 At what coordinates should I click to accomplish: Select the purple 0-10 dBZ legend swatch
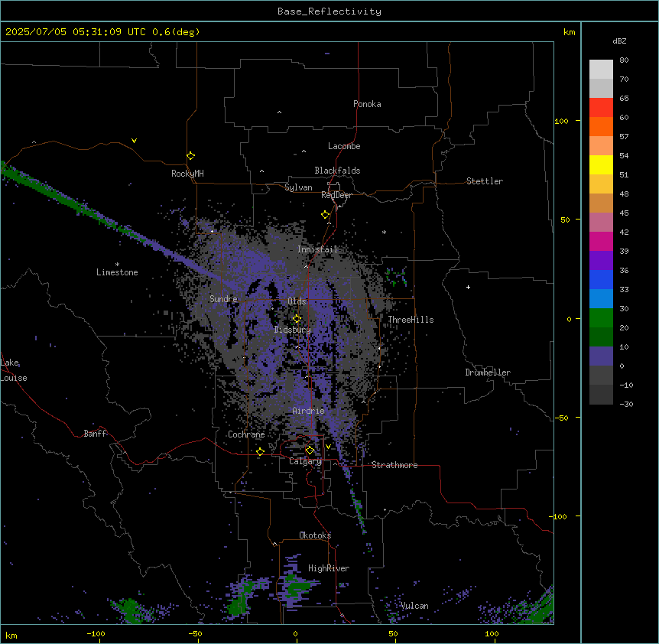[x=601, y=356]
